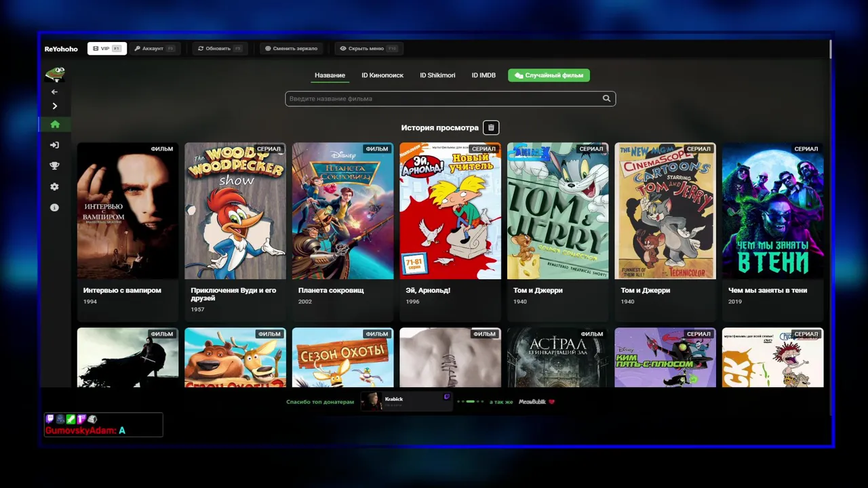The height and width of the screenshot is (488, 868).
Task: Open green Tom & Jerry poster
Action: tap(557, 211)
